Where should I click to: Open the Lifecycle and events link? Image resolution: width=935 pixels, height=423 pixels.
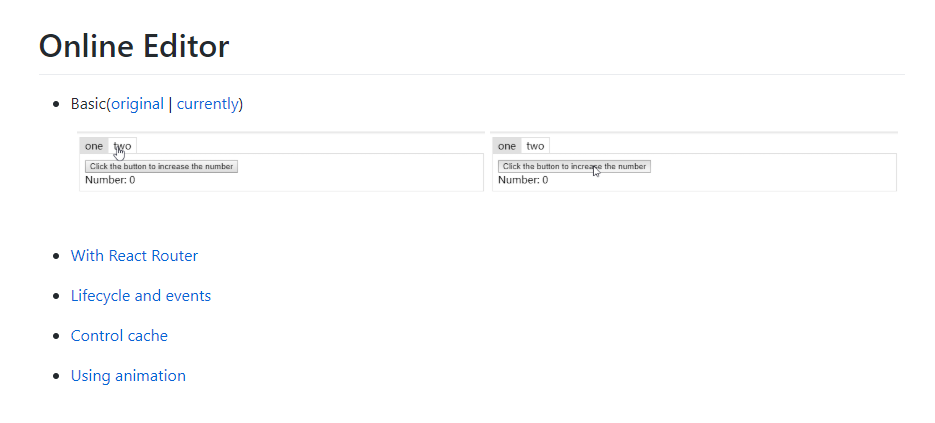[141, 295]
